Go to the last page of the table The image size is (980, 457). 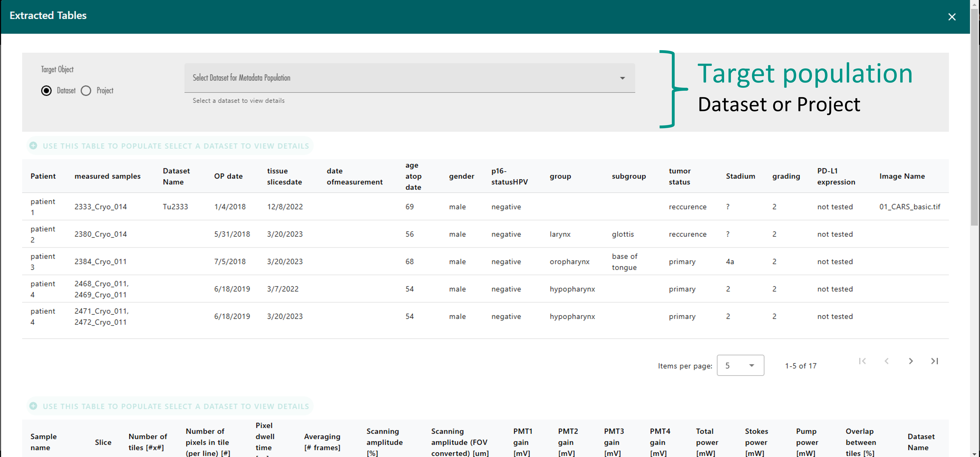pyautogui.click(x=935, y=361)
